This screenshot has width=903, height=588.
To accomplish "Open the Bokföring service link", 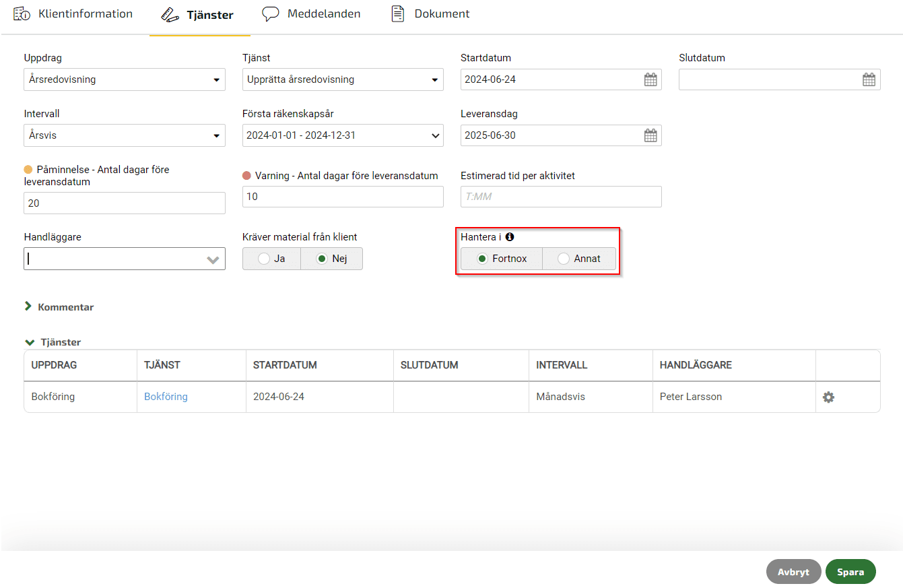I will (x=166, y=397).
